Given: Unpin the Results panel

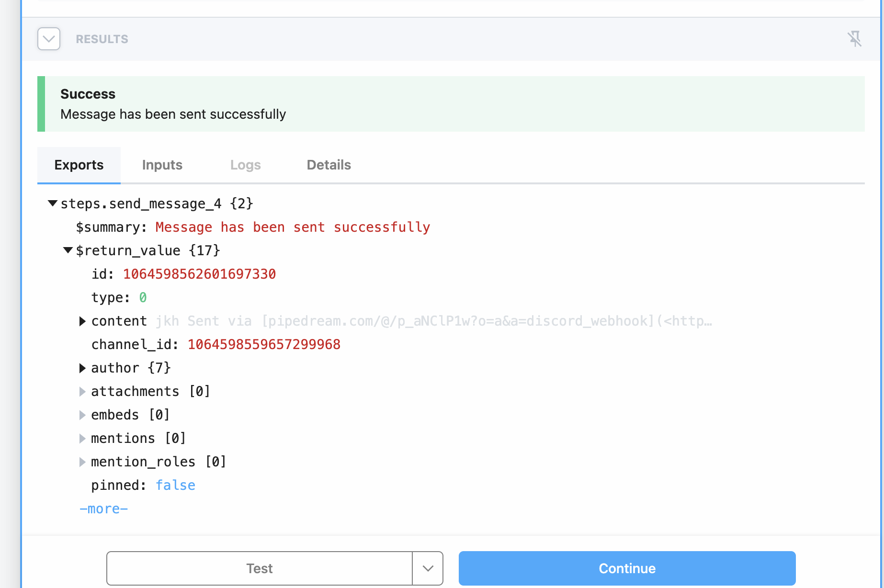Looking at the screenshot, I should click(x=855, y=39).
